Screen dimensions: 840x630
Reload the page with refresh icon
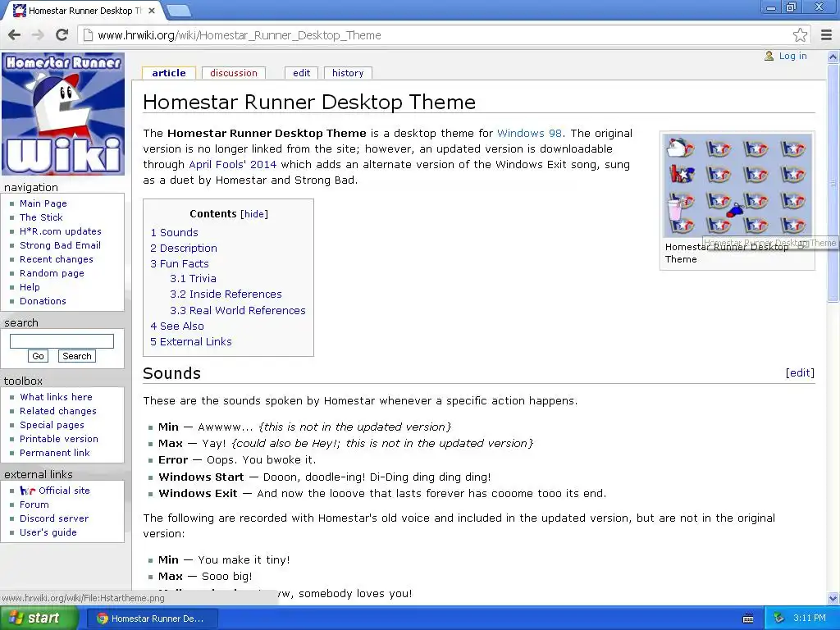point(62,35)
